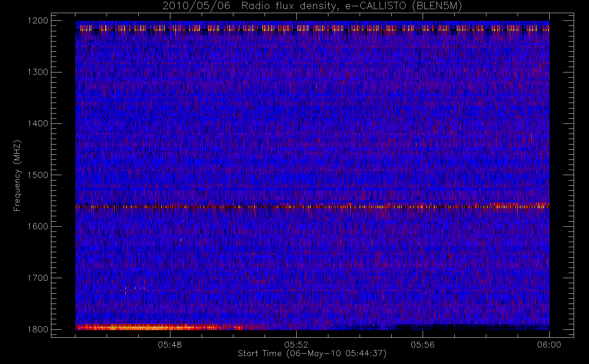589x364 pixels.
Task: Click the 1600 frequency tick label
Action: [38, 226]
